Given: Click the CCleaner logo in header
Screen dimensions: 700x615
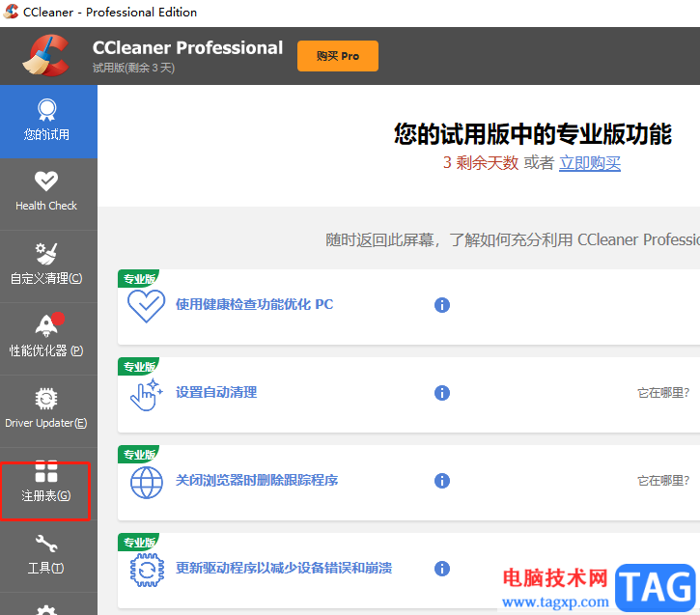Looking at the screenshot, I should [46, 55].
